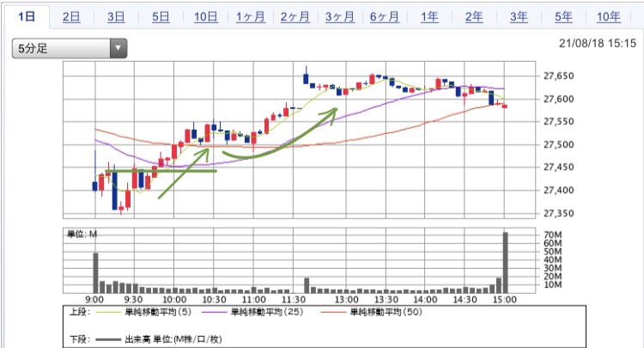The image size is (644, 348).
Task: Click the 13:30 time axis label
Action: coord(386,300)
